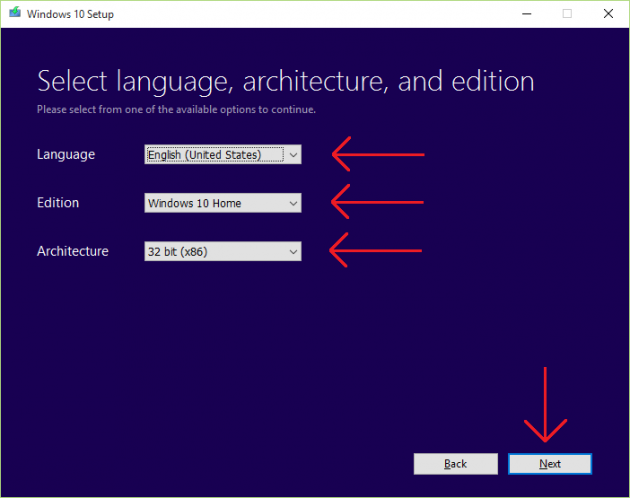Viewport: 630px width, 498px height.
Task: Click the Language field label
Action: tap(66, 155)
